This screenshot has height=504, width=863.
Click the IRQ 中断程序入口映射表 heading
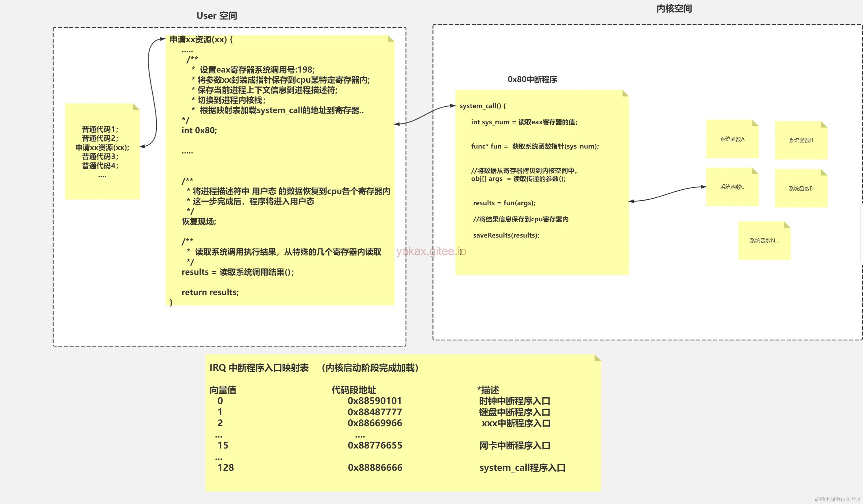(x=259, y=368)
